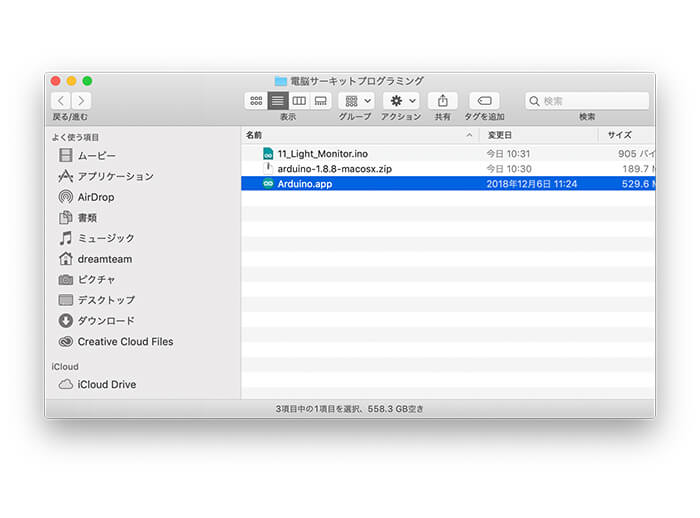The image size is (700, 518).
Task: Open Creative Cloud Files in the sidebar
Action: pyautogui.click(x=125, y=342)
